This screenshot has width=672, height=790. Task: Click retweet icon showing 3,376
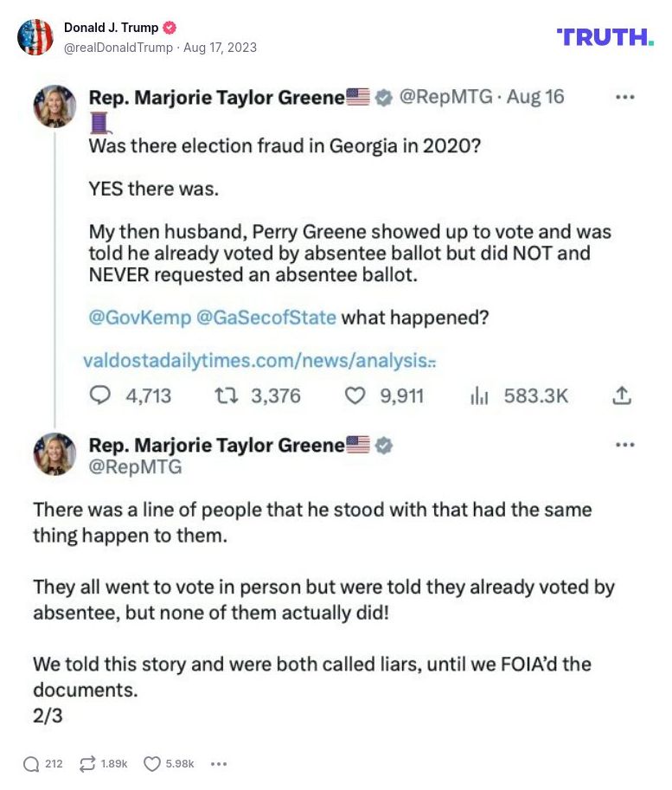[227, 395]
